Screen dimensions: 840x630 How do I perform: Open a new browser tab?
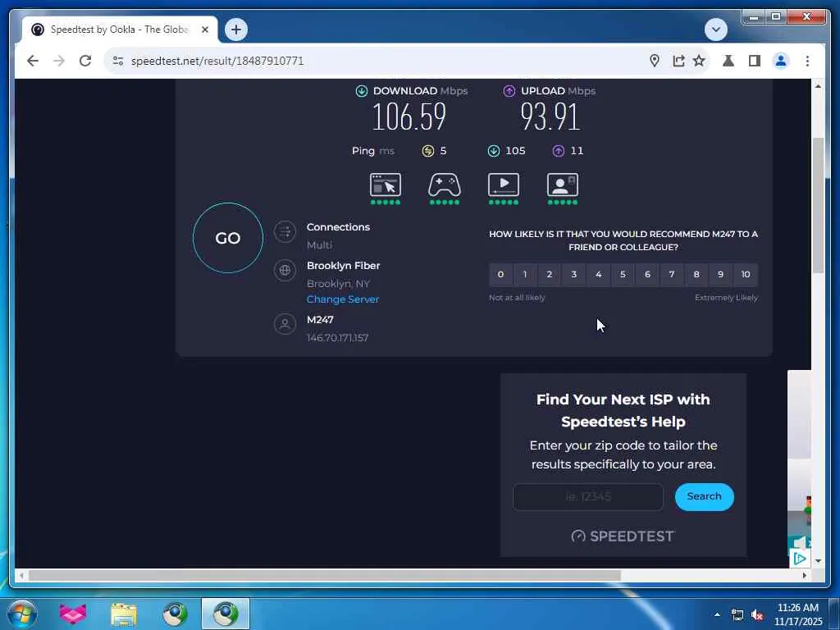pos(235,30)
